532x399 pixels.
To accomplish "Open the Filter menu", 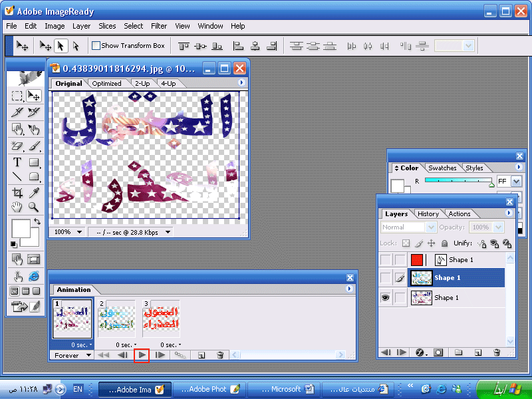I will (159, 26).
